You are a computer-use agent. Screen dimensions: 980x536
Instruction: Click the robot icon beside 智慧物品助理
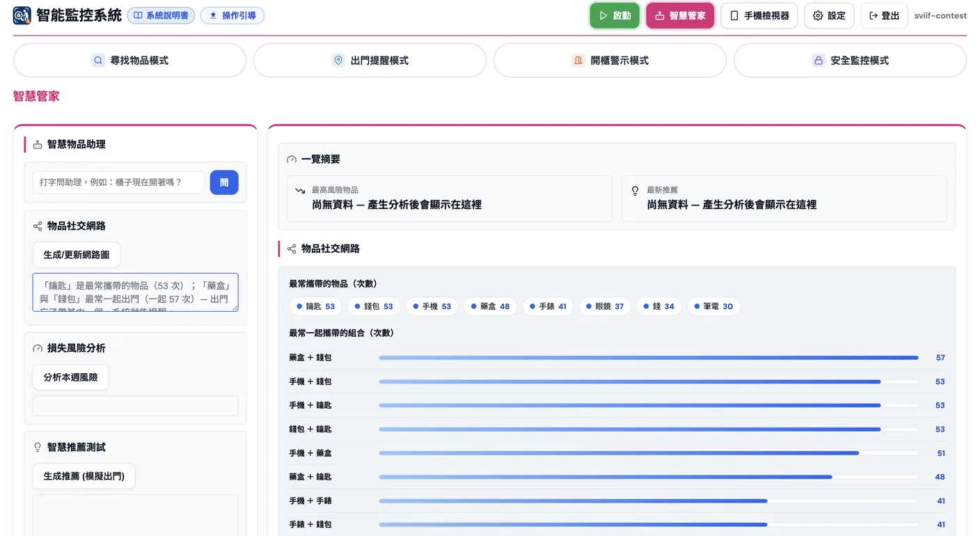click(38, 145)
